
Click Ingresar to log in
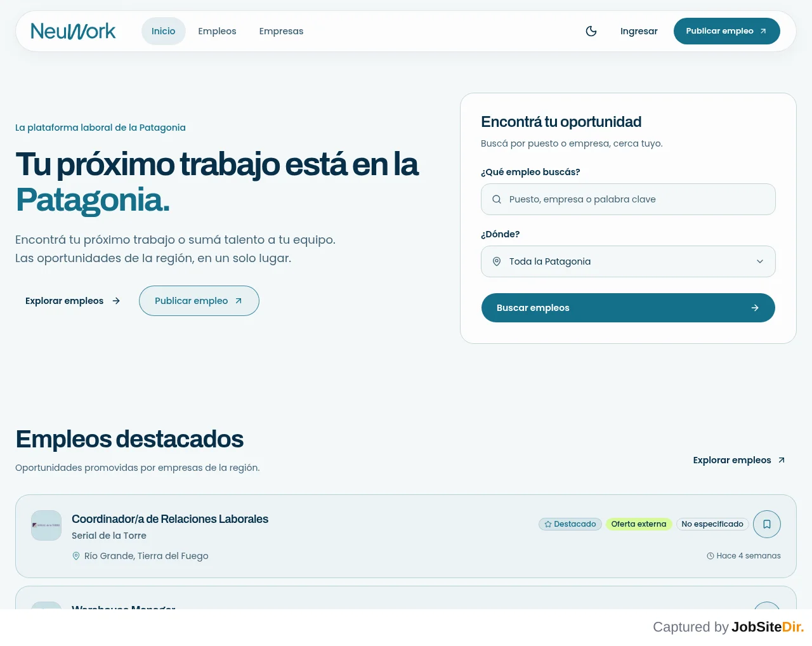[639, 31]
